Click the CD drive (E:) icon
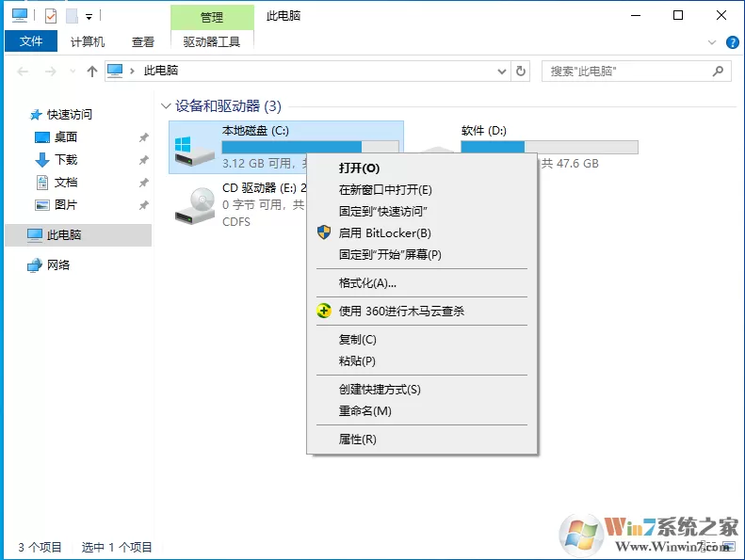Image resolution: width=745 pixels, height=560 pixels. pyautogui.click(x=195, y=205)
